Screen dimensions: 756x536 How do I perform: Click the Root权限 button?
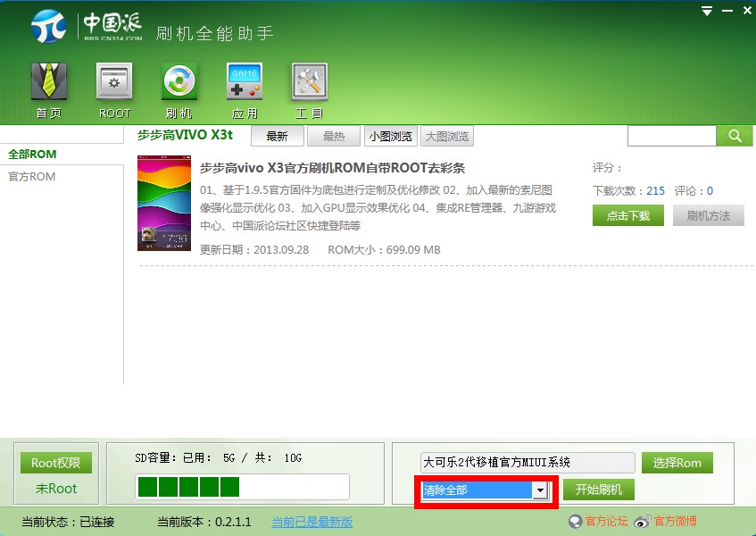(x=56, y=463)
